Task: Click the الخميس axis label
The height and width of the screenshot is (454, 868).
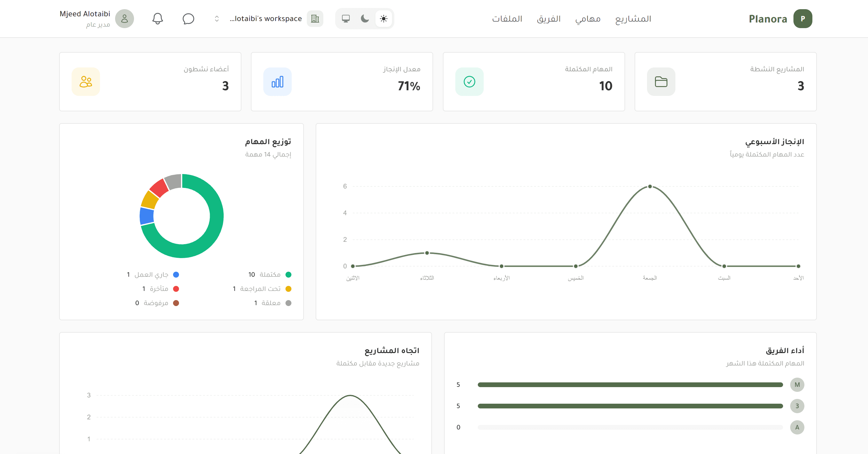Action: point(575,278)
